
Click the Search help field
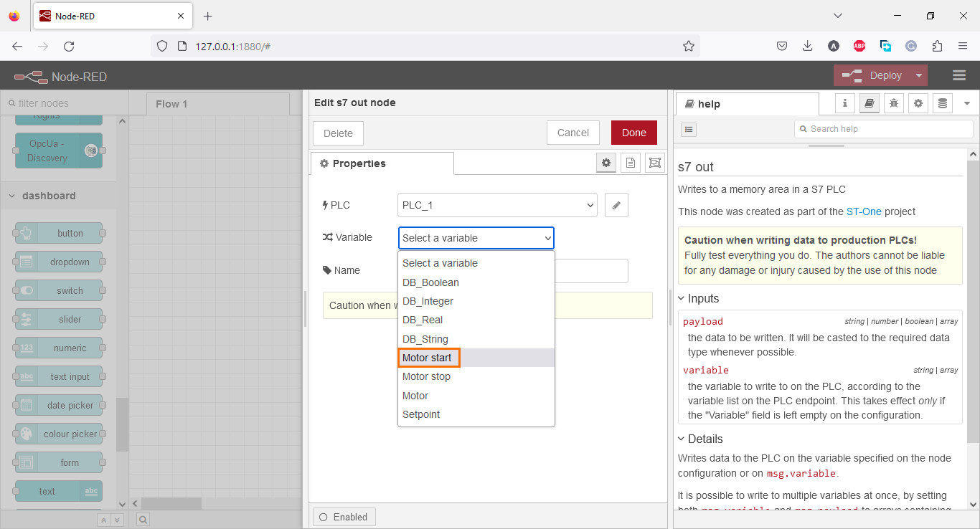click(x=885, y=129)
